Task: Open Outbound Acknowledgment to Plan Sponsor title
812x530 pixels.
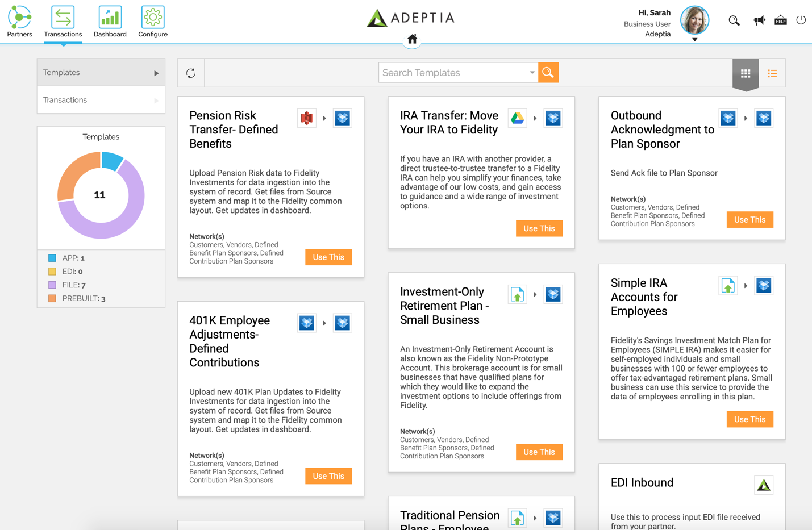Action: click(662, 130)
